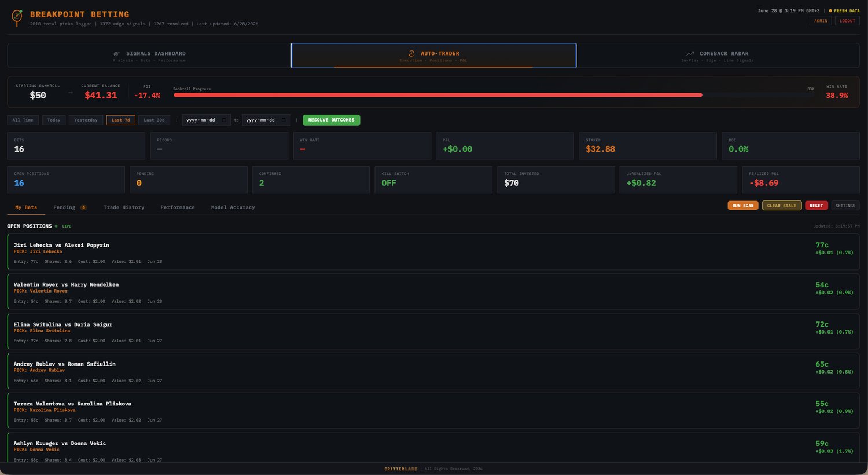This screenshot has height=475, width=868.
Task: Select the Last 7d filter
Action: click(121, 120)
